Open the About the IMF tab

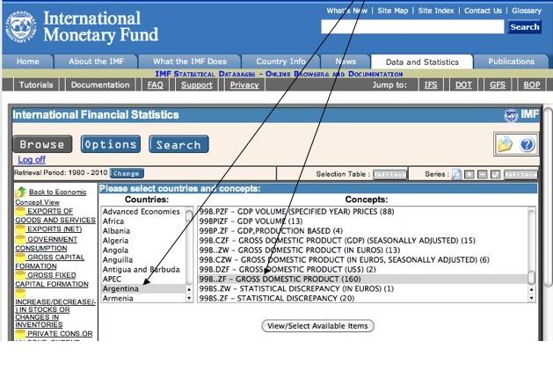97,62
